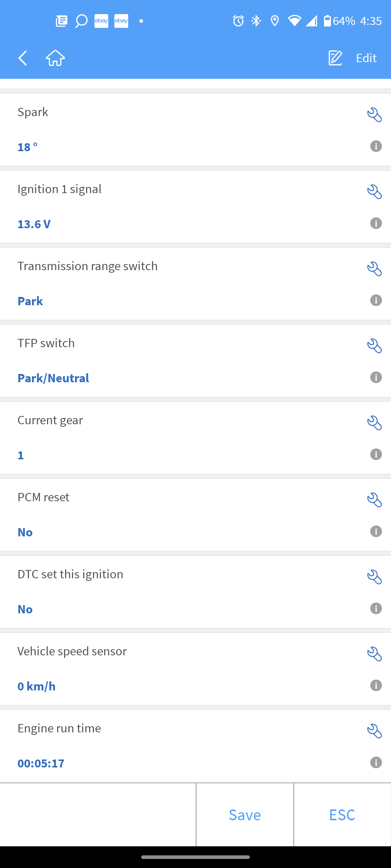Tap the Edit pencil icon
The width and height of the screenshot is (391, 868).
point(335,58)
